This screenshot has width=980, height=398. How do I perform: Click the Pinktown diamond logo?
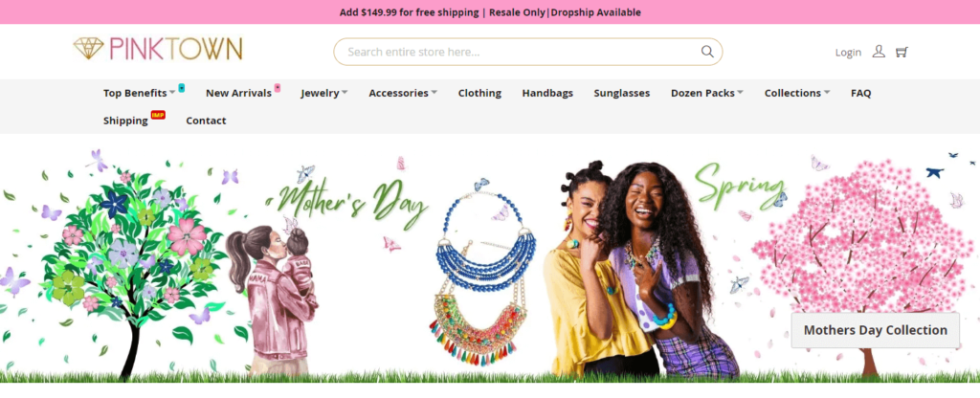click(x=88, y=48)
